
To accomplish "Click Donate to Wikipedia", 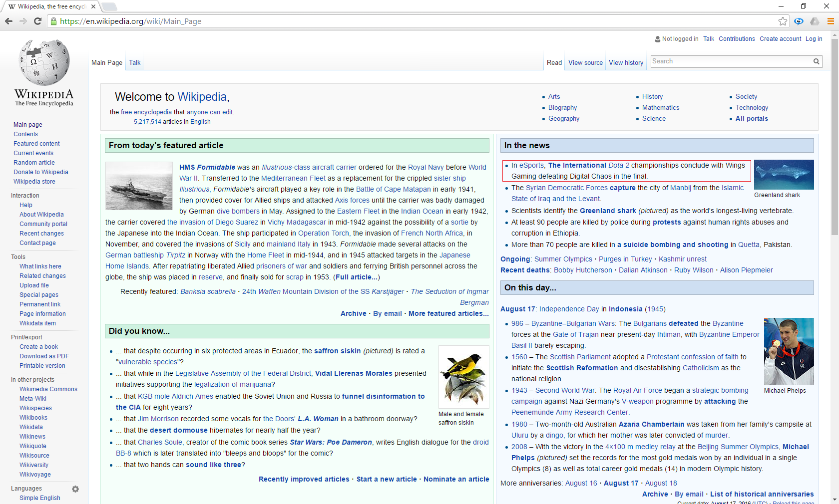I will (41, 172).
